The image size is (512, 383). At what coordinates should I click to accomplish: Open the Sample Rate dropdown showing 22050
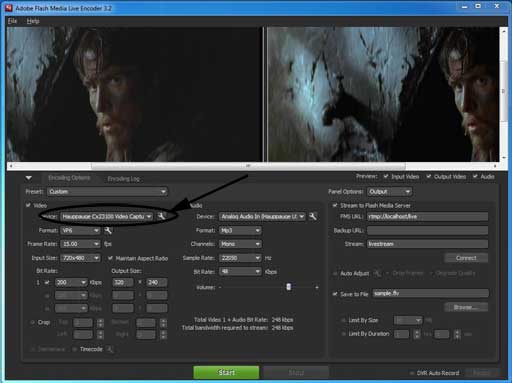click(x=240, y=258)
